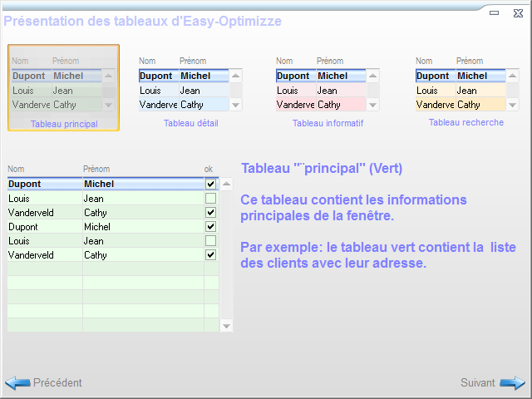Select the Tableau principal thumbnail

63,88
